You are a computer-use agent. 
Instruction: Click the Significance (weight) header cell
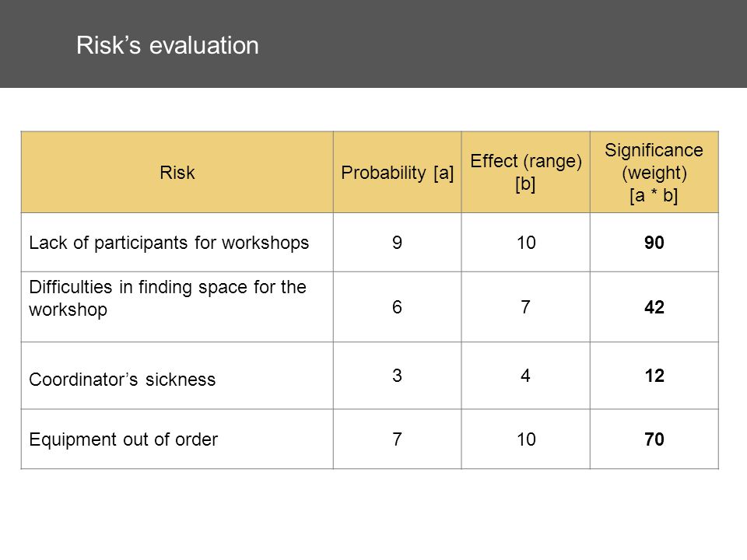pyautogui.click(x=654, y=173)
